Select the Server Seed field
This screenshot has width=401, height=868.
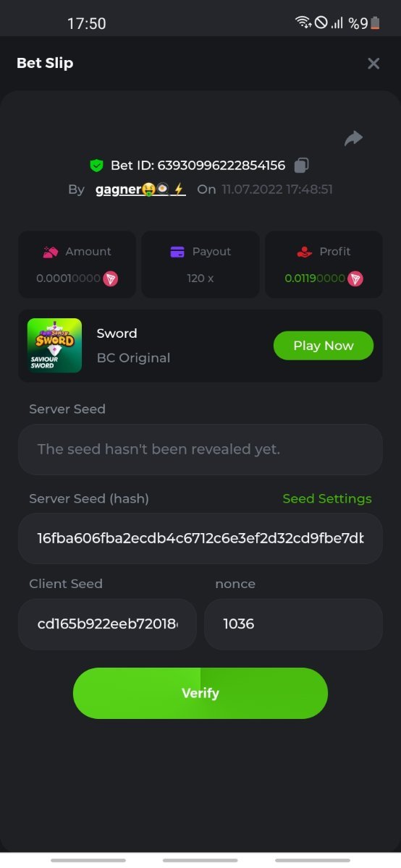click(x=200, y=449)
